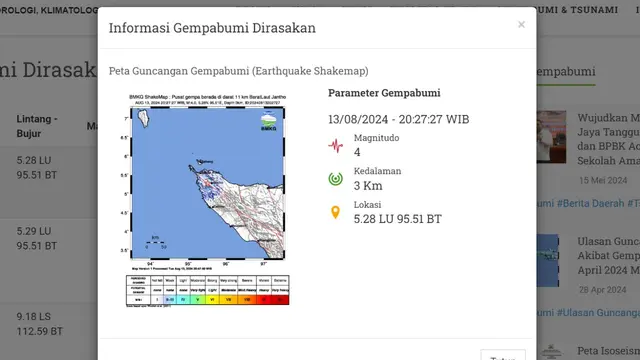
Task: Click the Tutup button in the dialog
Action: (x=503, y=355)
